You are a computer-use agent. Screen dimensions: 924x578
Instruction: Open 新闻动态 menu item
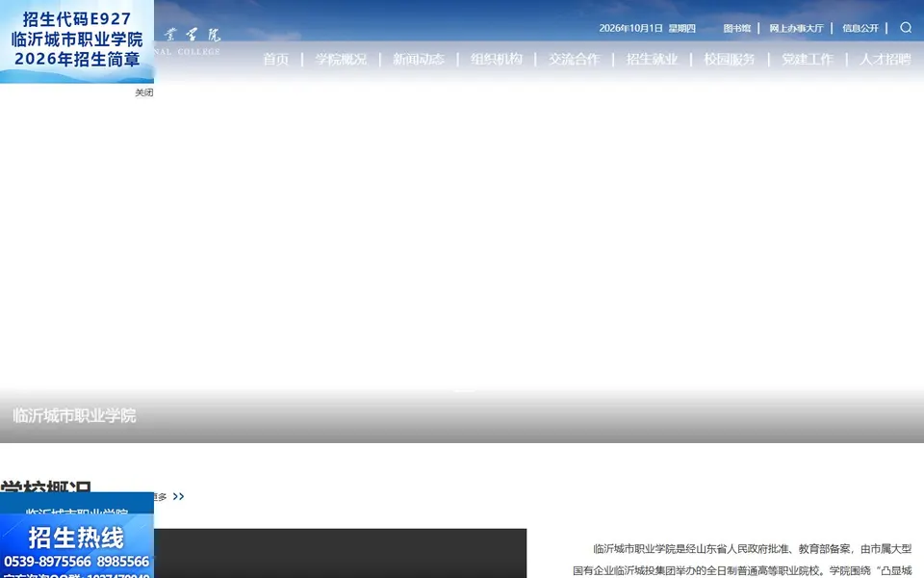pyautogui.click(x=419, y=59)
